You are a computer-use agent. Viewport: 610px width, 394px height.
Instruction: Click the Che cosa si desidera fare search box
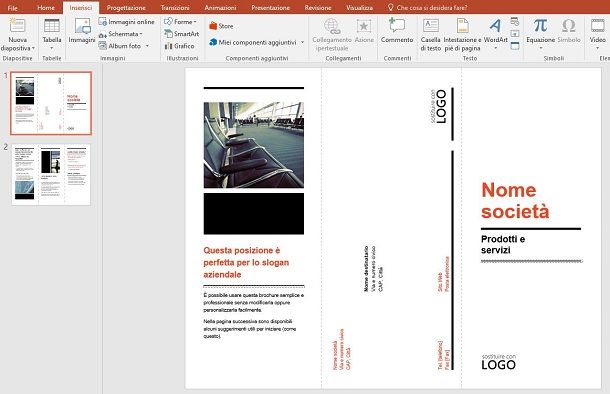[428, 8]
